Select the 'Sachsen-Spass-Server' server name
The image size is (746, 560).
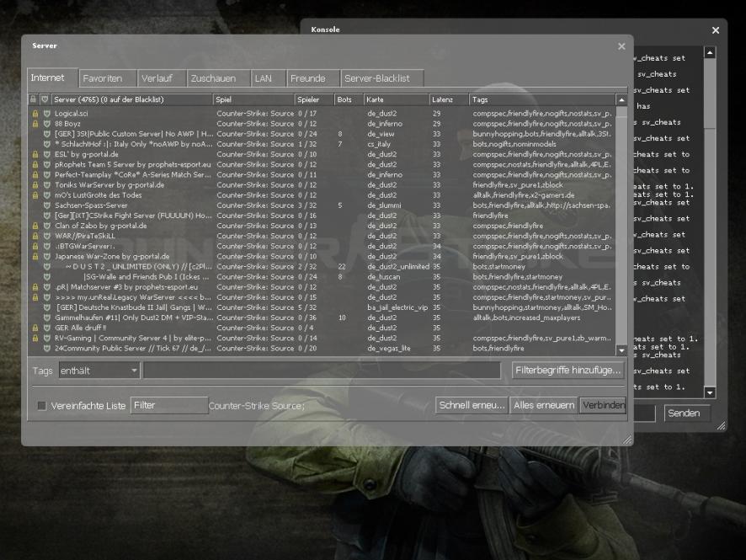91,205
